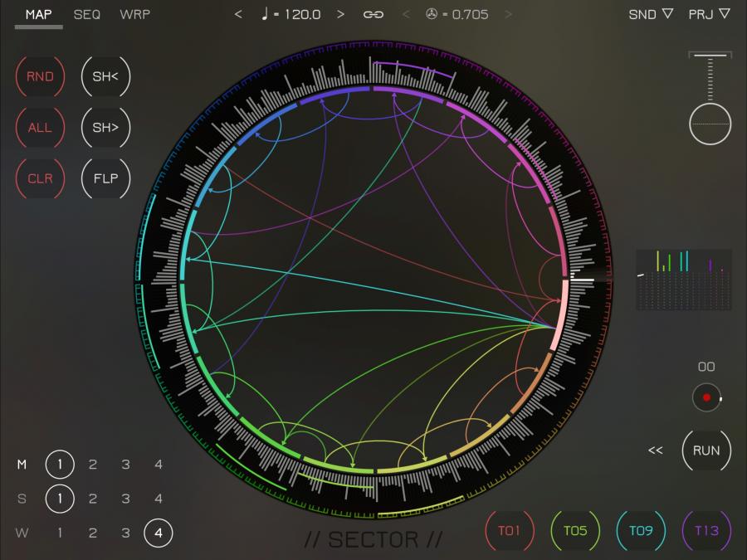The image size is (747, 560).
Task: Select M row option 1
Action: [x=60, y=465]
